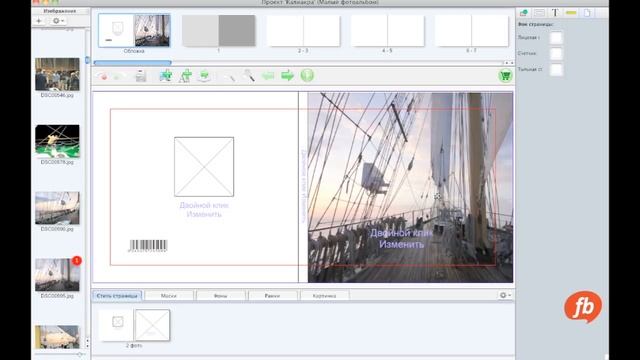Pick the middle page color swatch in right panel
Viewport: 640px width, 360px height.
(556, 54)
